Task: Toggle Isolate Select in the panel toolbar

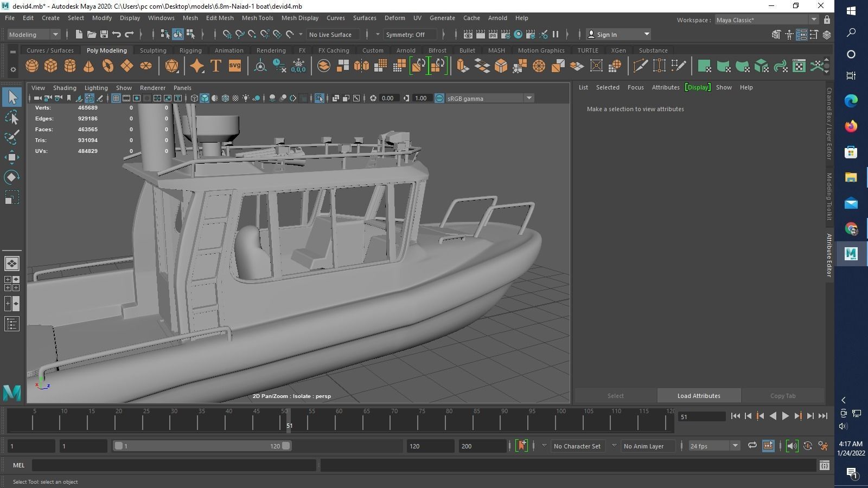Action: [x=320, y=98]
